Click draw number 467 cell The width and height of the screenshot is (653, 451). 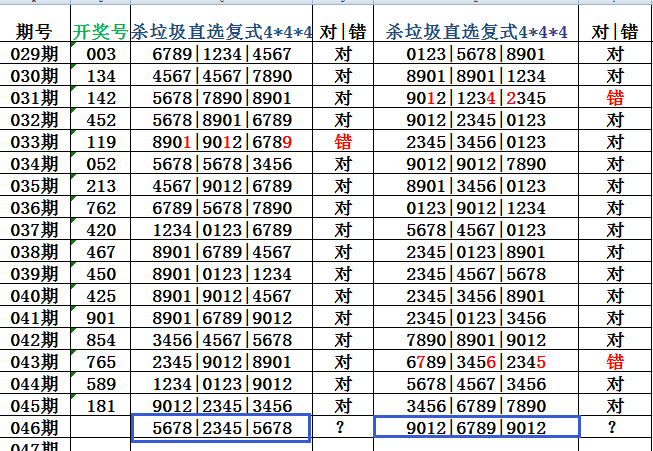(100, 252)
